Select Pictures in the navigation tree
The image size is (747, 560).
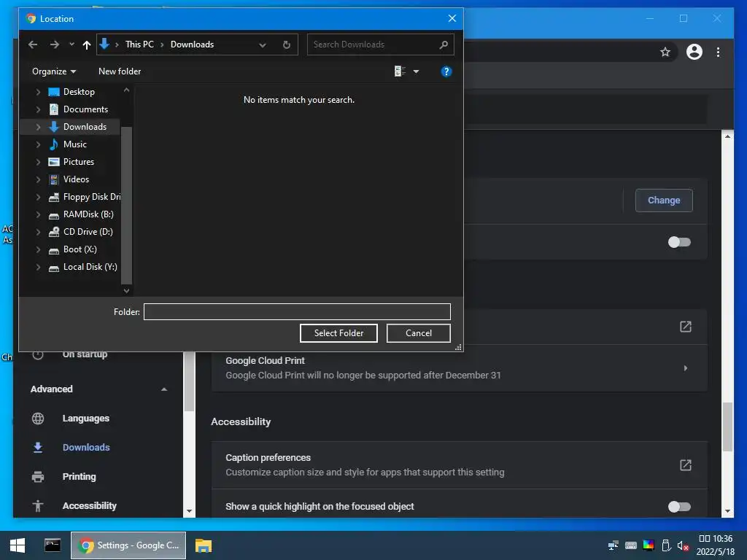(x=79, y=162)
